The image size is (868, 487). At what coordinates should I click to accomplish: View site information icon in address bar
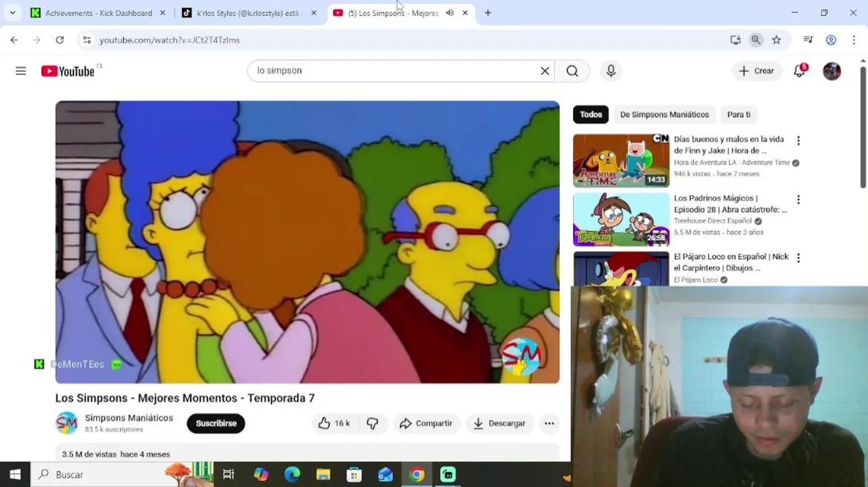click(x=87, y=40)
